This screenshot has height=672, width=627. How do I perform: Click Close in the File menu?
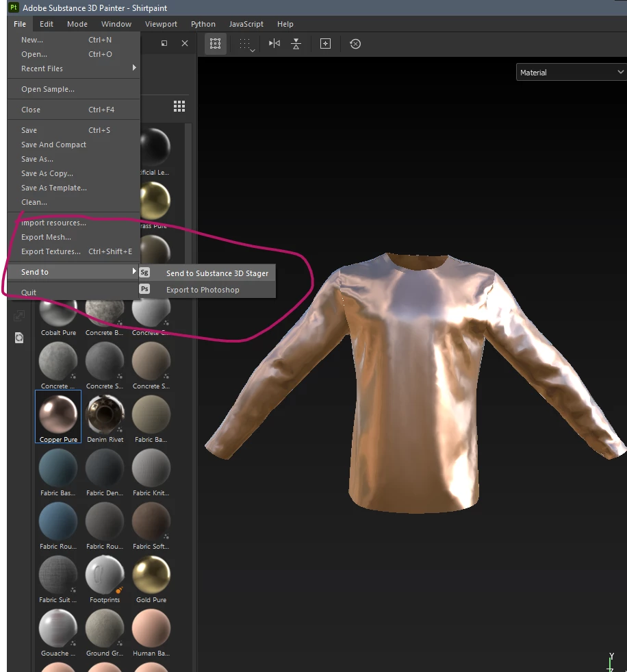pos(74,110)
